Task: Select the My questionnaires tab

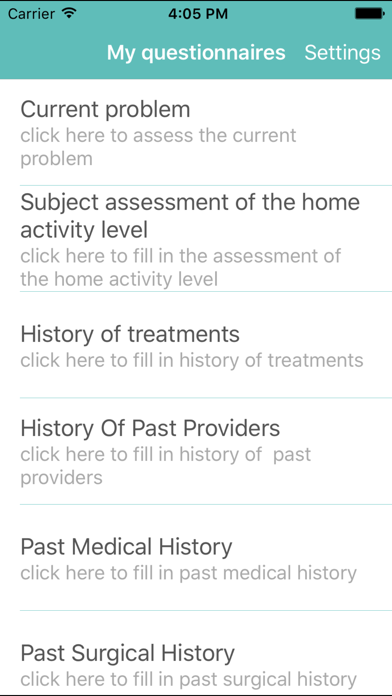Action: click(196, 53)
